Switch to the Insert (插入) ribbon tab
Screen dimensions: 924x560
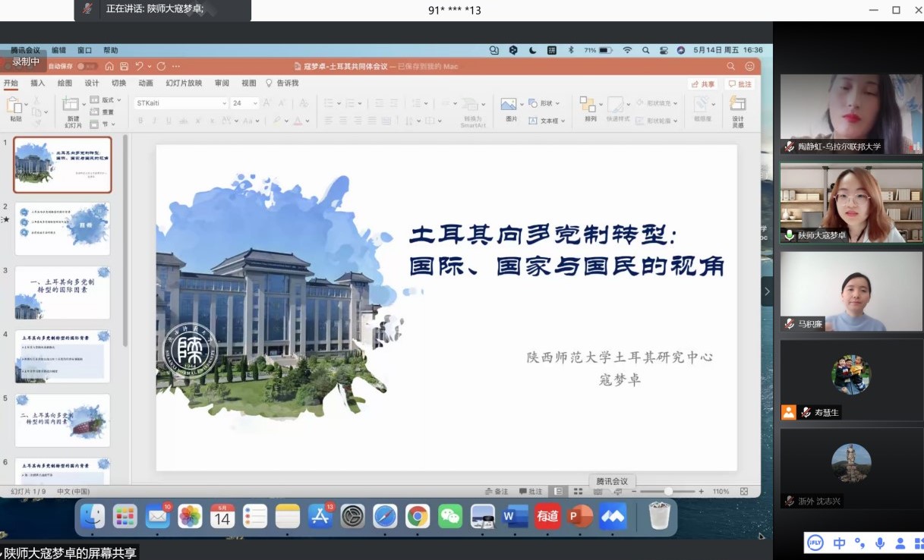[37, 83]
